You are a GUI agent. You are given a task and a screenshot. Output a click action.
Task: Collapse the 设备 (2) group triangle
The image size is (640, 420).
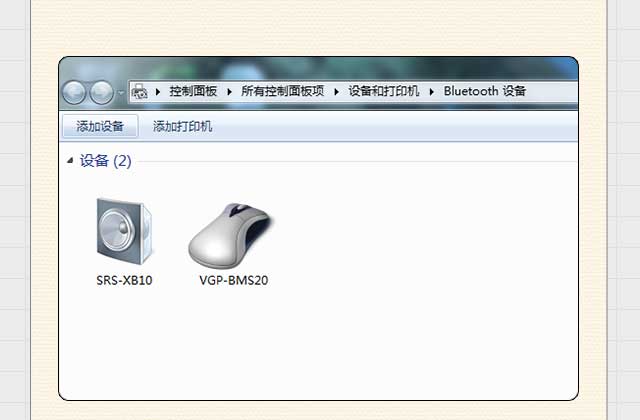70,161
